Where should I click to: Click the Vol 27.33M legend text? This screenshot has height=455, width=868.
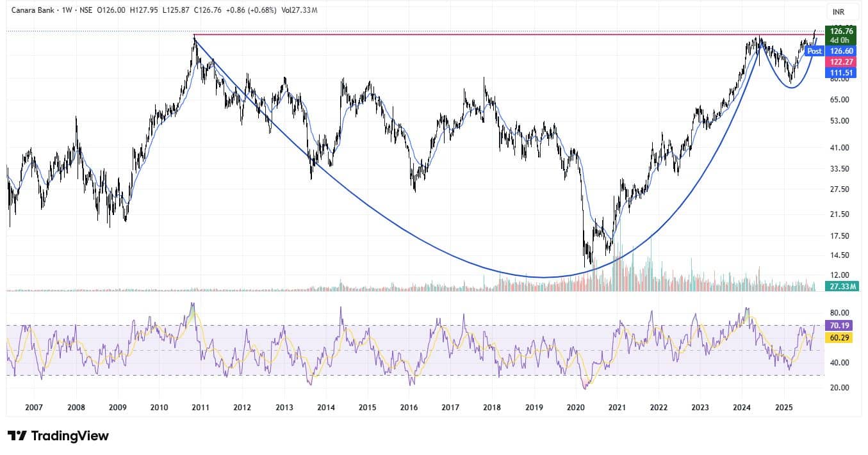click(302, 11)
